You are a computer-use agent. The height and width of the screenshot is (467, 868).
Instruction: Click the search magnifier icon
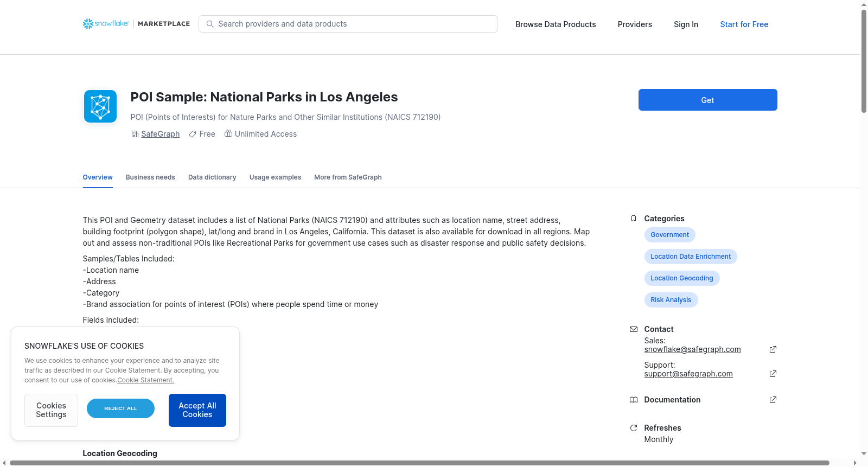coord(210,24)
